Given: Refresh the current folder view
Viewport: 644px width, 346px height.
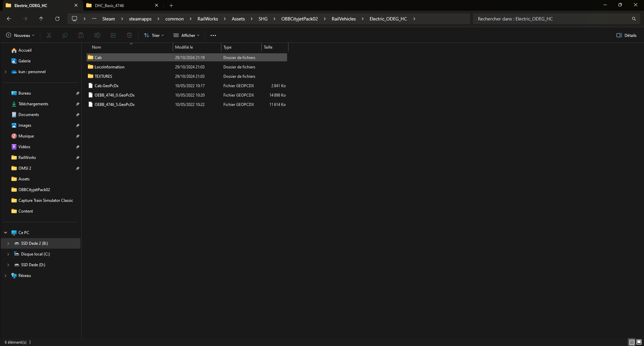Looking at the screenshot, I should [x=57, y=19].
